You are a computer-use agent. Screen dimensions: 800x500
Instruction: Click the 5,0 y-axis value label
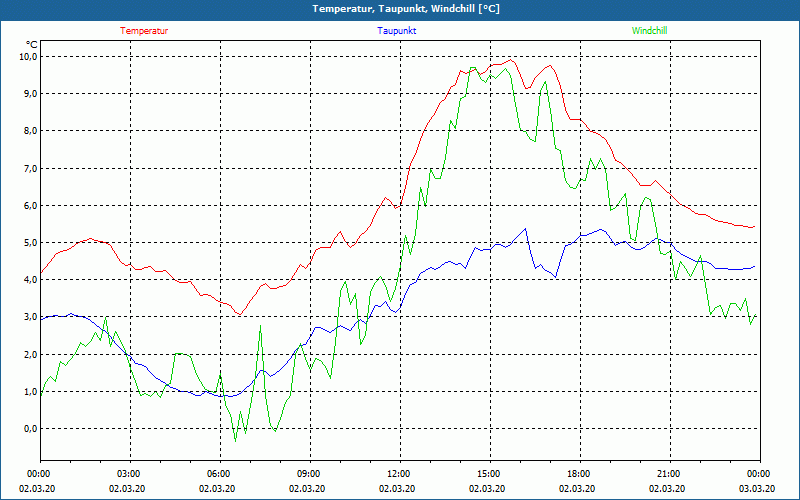point(29,242)
